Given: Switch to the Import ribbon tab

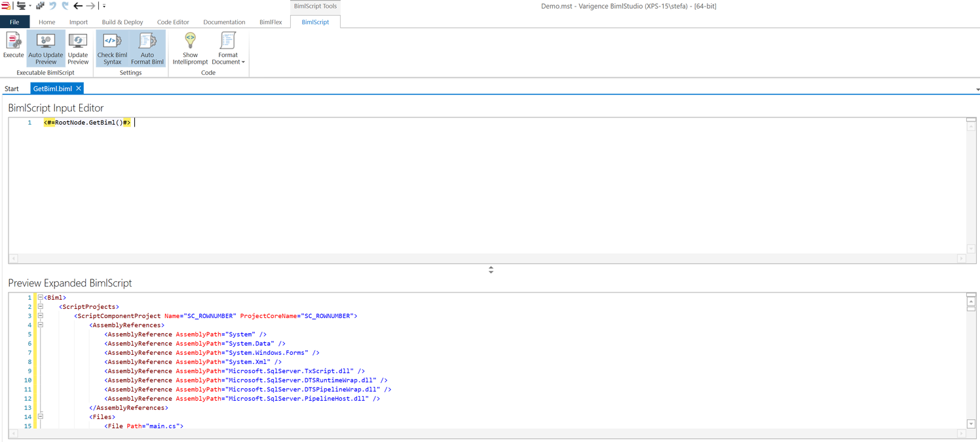Looking at the screenshot, I should pos(79,22).
